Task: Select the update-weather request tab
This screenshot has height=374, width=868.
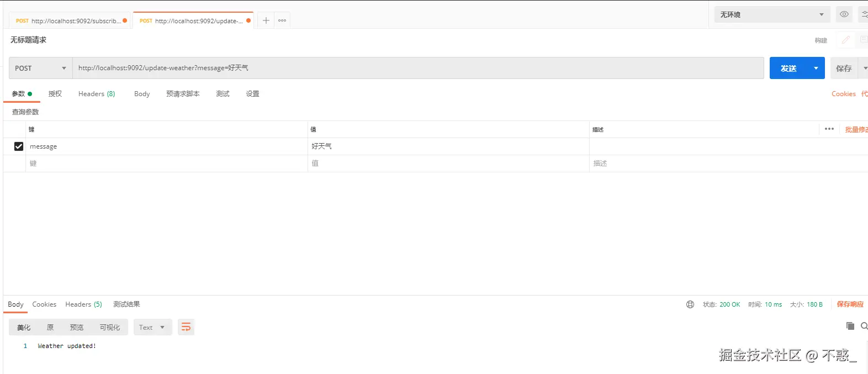Action: pos(193,20)
